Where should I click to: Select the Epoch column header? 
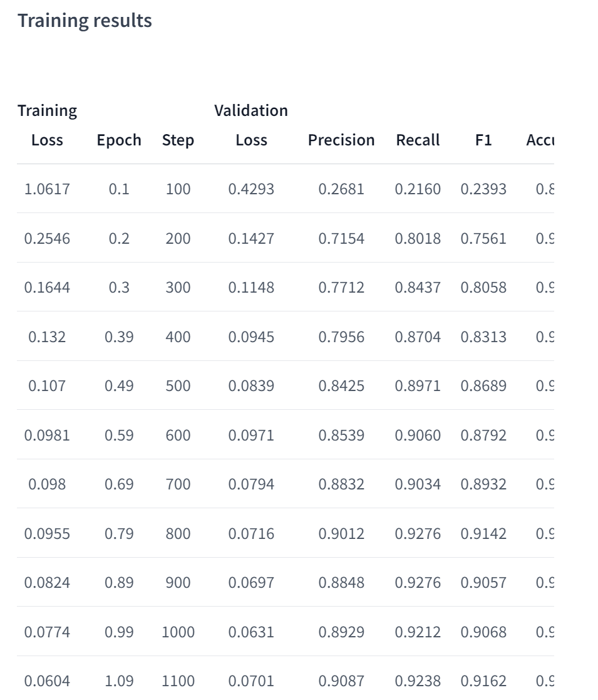119,140
